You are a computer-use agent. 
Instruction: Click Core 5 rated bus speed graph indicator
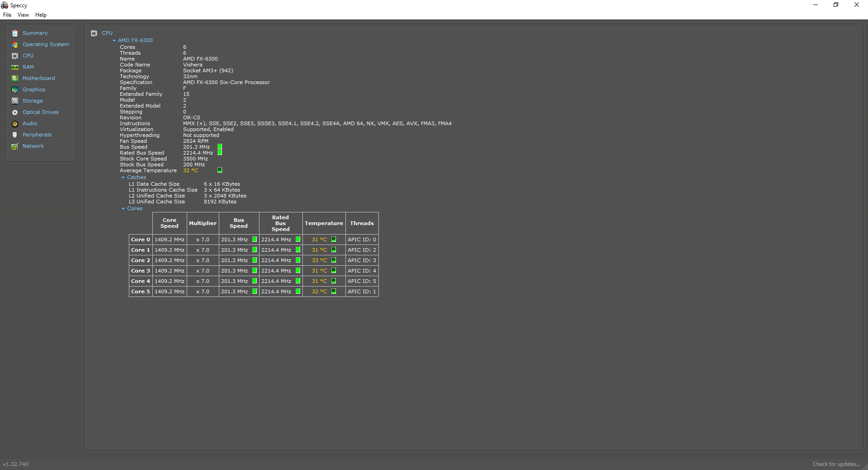(x=298, y=291)
